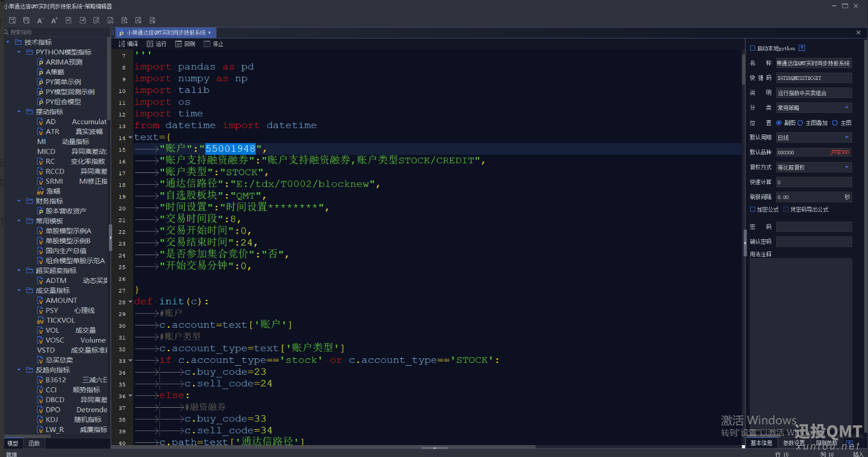Stop execution with 停止 button

pos(214,44)
